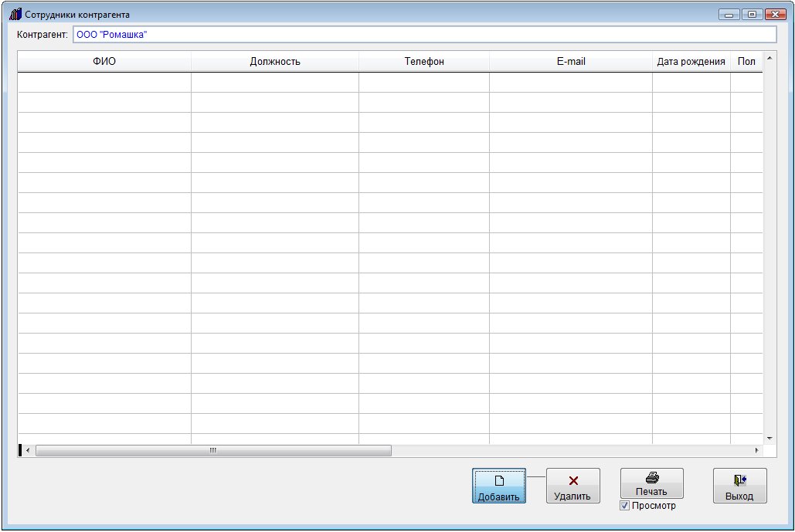The image size is (795, 532).
Task: Click the Выход button
Action: pos(739,486)
